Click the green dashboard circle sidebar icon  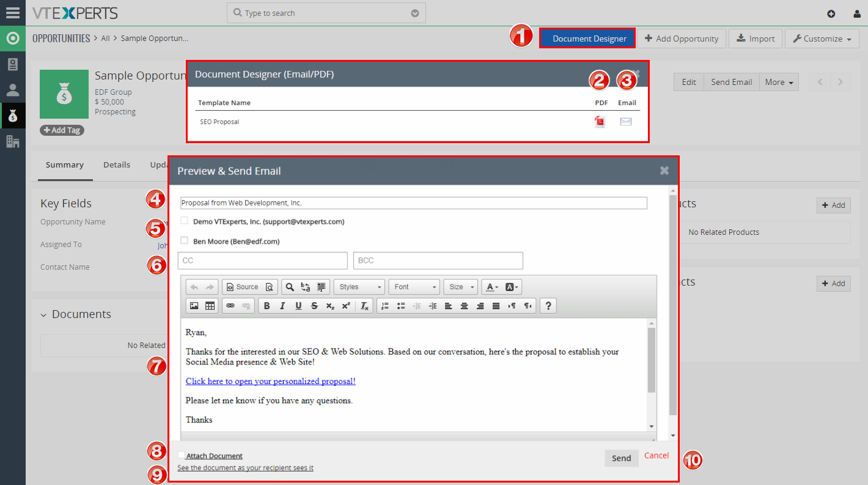(x=13, y=39)
